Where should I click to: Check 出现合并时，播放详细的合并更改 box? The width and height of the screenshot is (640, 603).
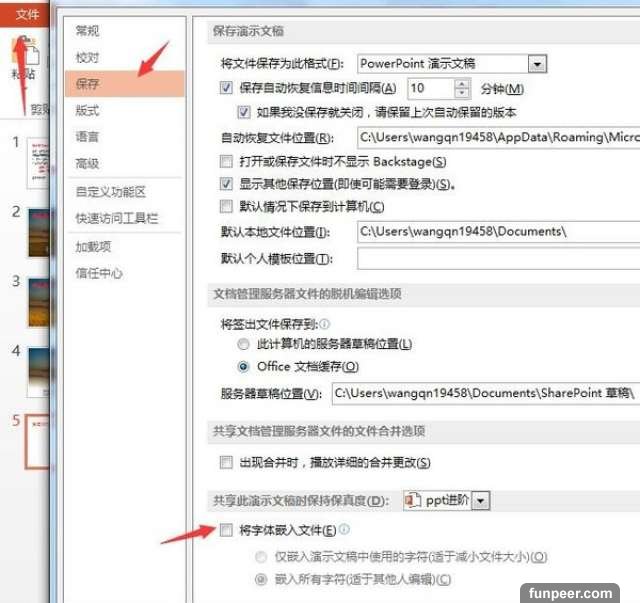[226, 463]
